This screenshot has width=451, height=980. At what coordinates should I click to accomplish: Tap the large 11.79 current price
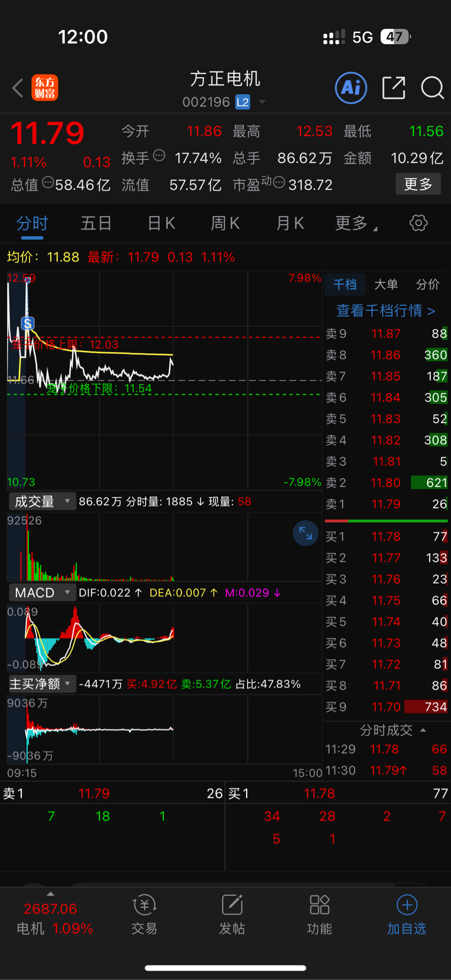click(48, 133)
